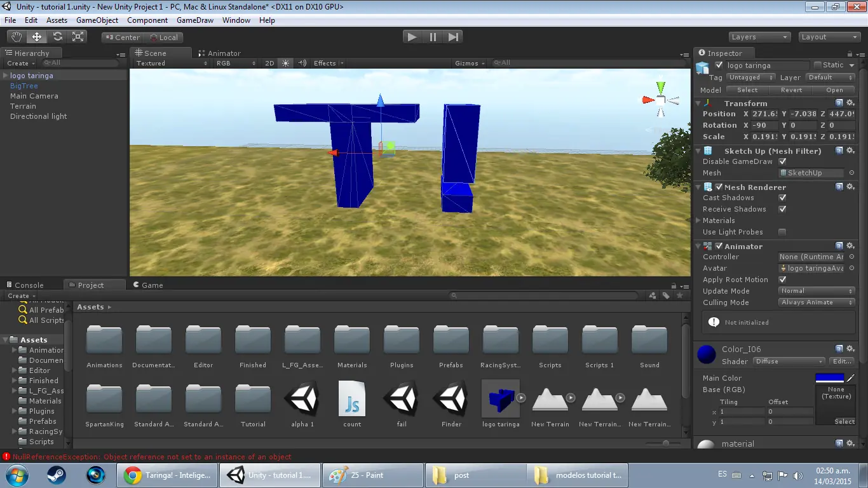The width and height of the screenshot is (868, 488).
Task: Open Steam from the taskbar
Action: [x=57, y=475]
